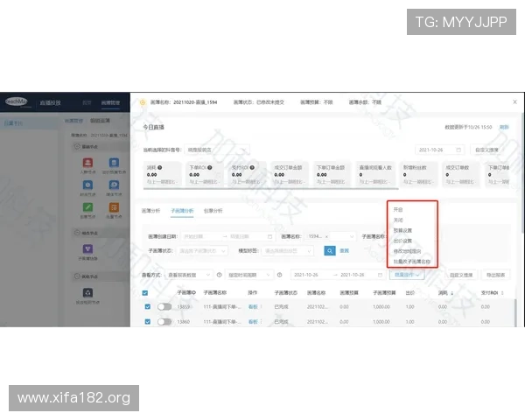The width and height of the screenshot is (525, 420).
Task: Collapse the 组合节点 section in the background page
Action: (77, 233)
